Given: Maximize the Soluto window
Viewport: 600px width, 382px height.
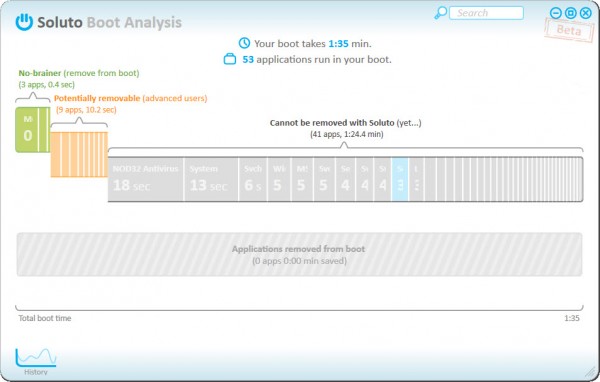Looking at the screenshot, I should coord(571,13).
